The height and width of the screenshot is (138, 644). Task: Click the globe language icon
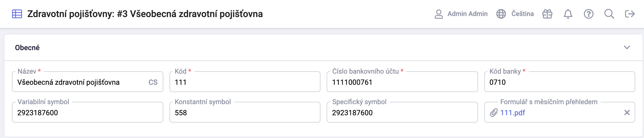click(x=501, y=14)
